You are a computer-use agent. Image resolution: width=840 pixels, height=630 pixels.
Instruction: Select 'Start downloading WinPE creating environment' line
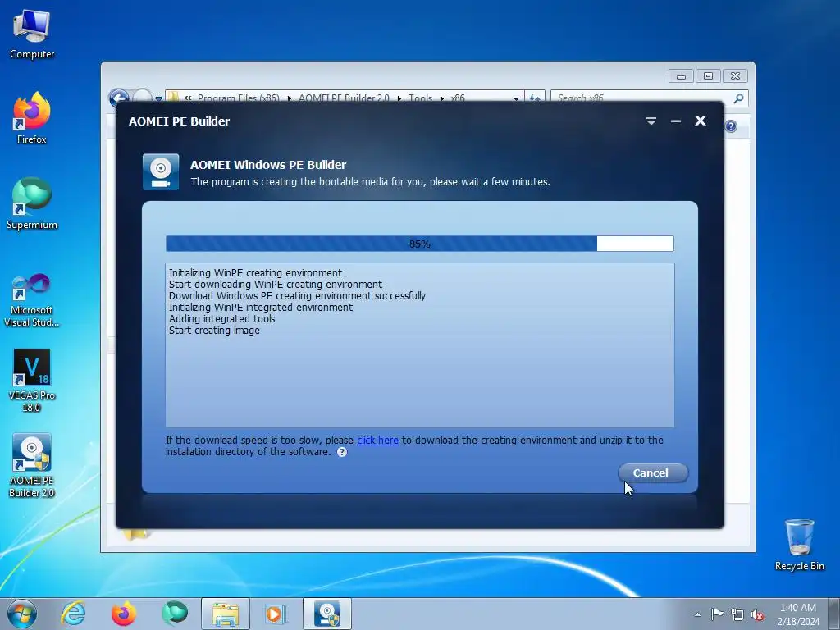click(x=276, y=285)
